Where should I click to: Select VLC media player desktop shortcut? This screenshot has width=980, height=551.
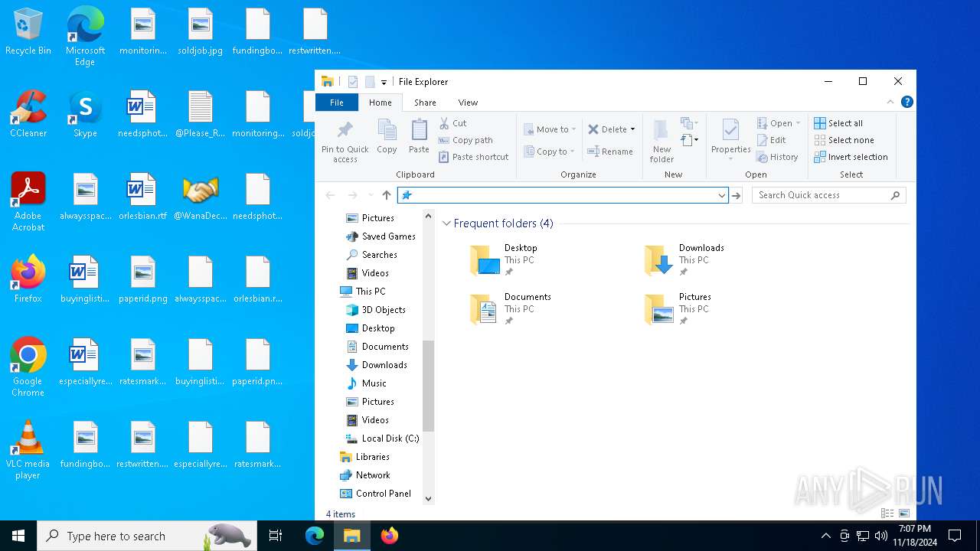coord(28,450)
